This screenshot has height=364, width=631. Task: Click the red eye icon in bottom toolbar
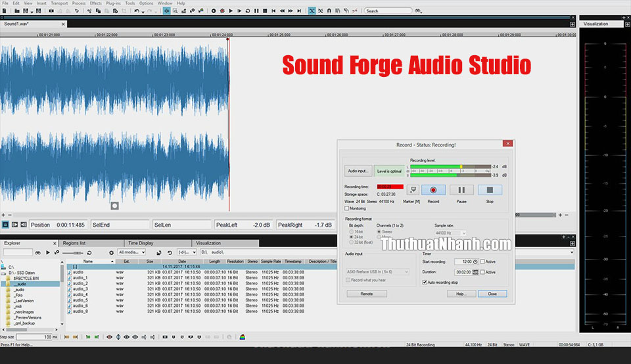[x=109, y=337]
